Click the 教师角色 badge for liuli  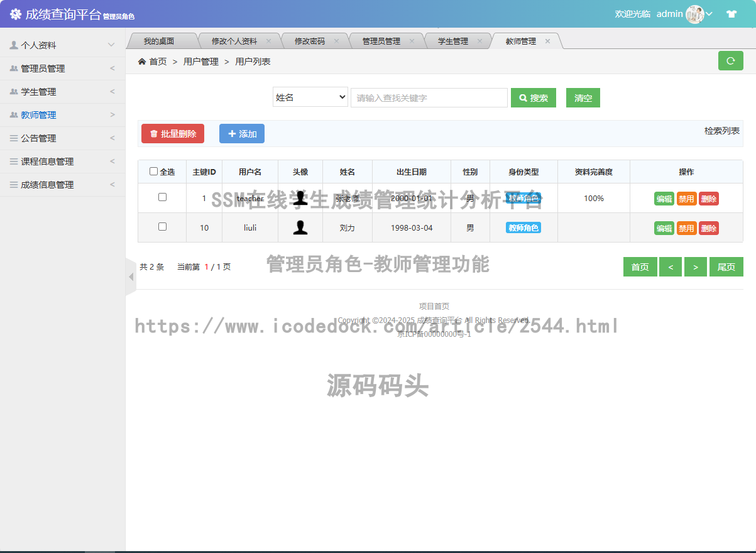coord(523,227)
